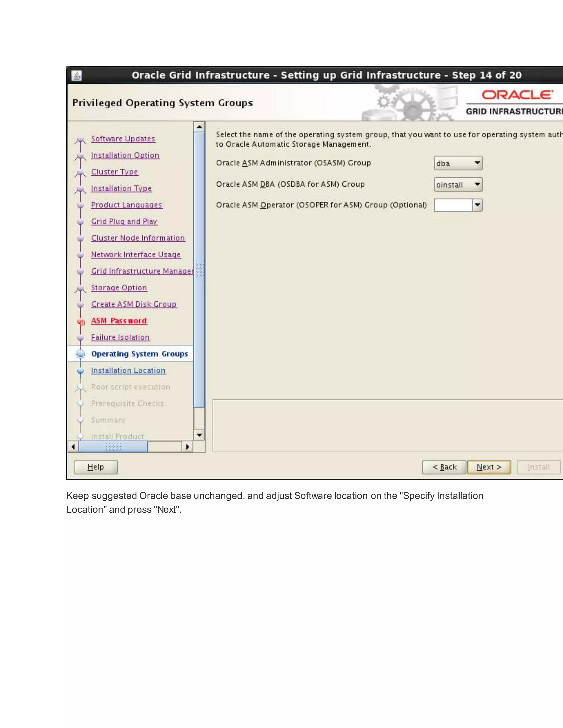Go to Installation Option step
The width and height of the screenshot is (563, 728).
pyautogui.click(x=125, y=155)
